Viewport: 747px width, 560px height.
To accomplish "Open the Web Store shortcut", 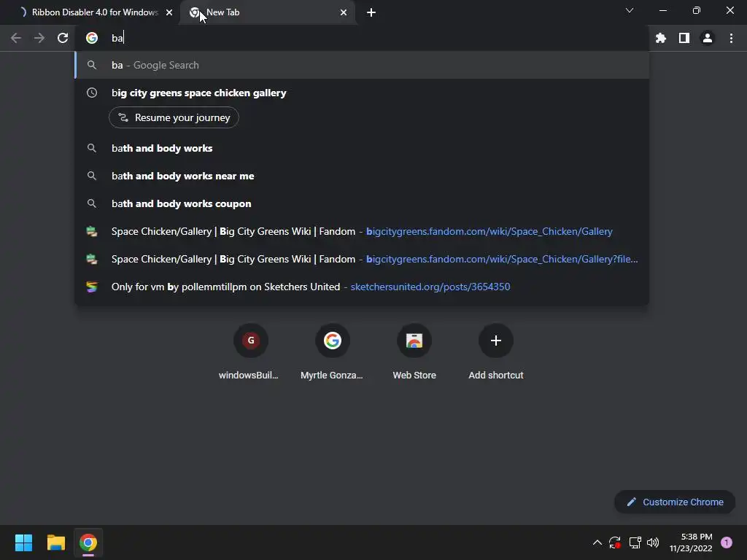I will (x=414, y=352).
